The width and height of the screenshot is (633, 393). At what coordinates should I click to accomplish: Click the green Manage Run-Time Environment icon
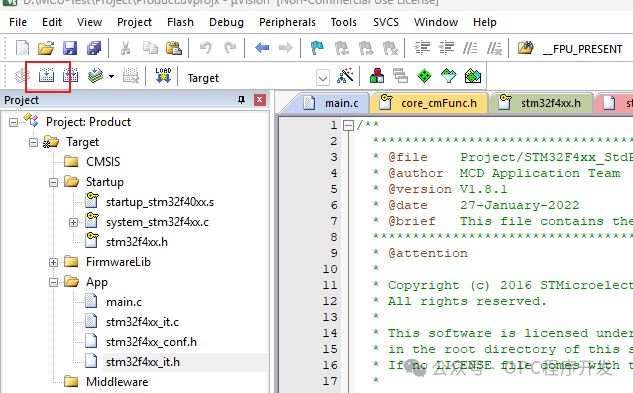click(424, 76)
